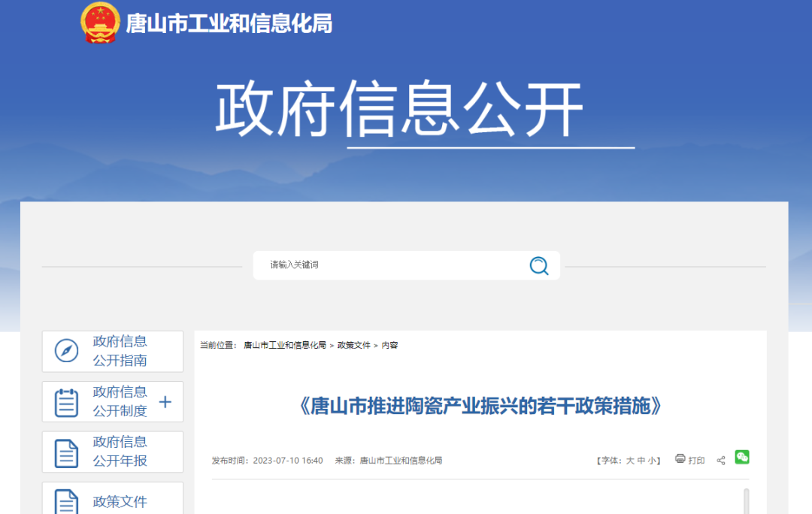This screenshot has width=812, height=514.
Task: Click the document icon for 政府信息公开年报
Action: pyautogui.click(x=66, y=452)
